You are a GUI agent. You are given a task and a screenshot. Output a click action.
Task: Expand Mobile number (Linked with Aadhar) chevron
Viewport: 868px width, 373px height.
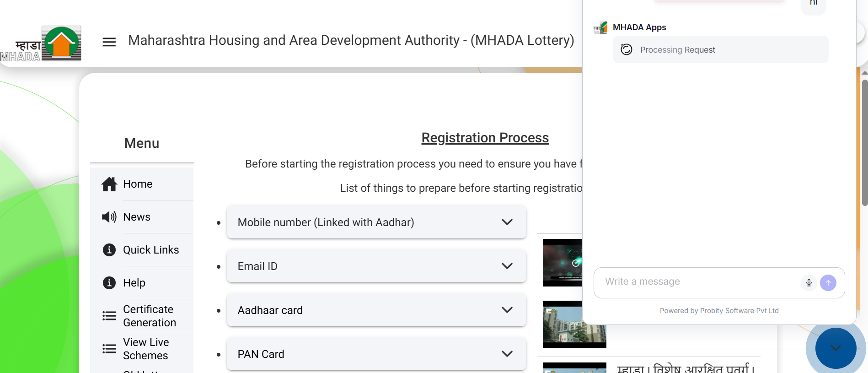click(x=507, y=222)
